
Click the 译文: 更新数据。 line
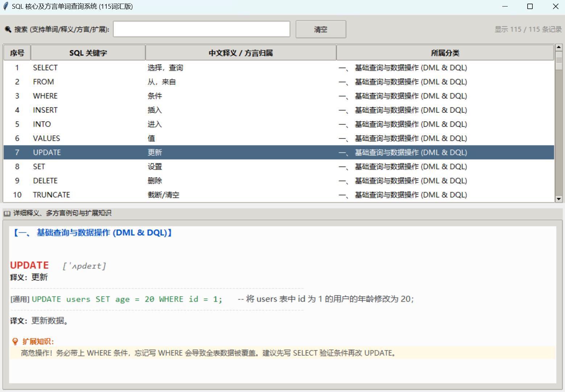(39, 321)
